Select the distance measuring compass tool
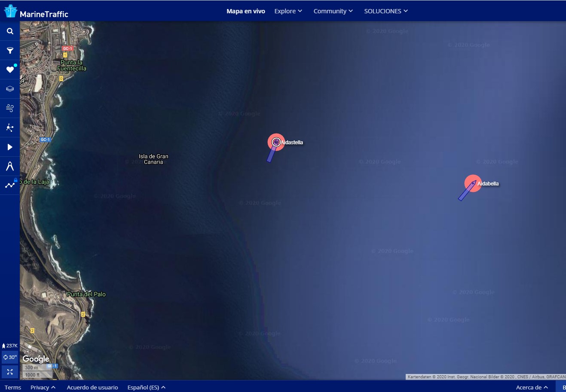Screen dimensions: 566x392 point(10,166)
